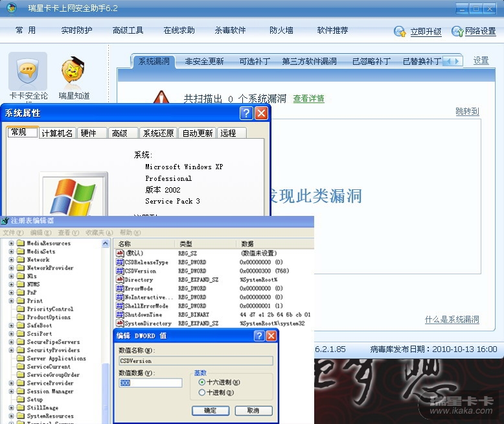
Task: Select the Server Applications tree item
Action: pyautogui.click(x=56, y=359)
